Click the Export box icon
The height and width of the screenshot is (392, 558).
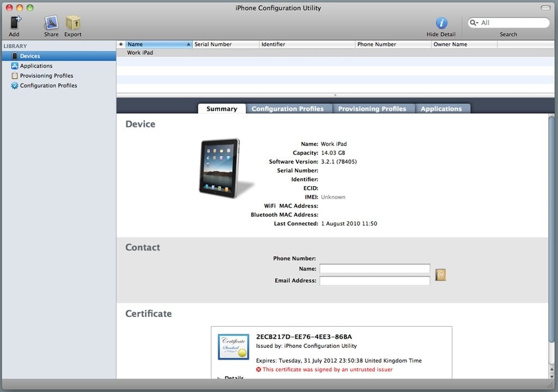tap(73, 23)
